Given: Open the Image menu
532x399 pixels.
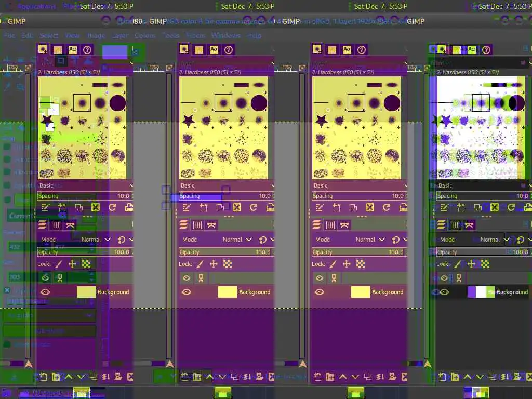Looking at the screenshot, I should click(96, 35).
